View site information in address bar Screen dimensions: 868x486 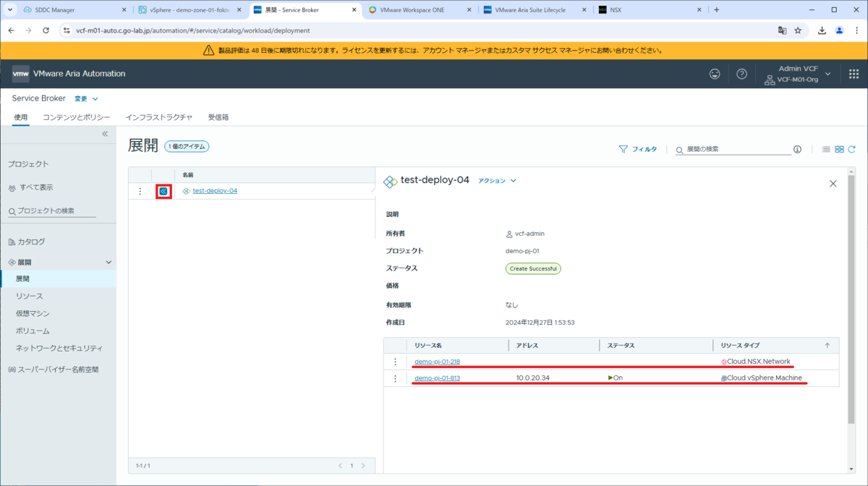coord(67,31)
